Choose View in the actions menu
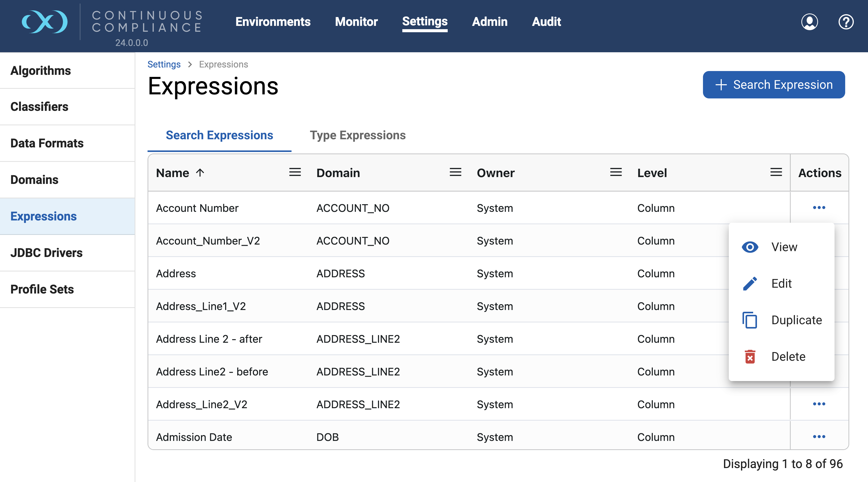Image resolution: width=868 pixels, height=482 pixels. pos(784,247)
